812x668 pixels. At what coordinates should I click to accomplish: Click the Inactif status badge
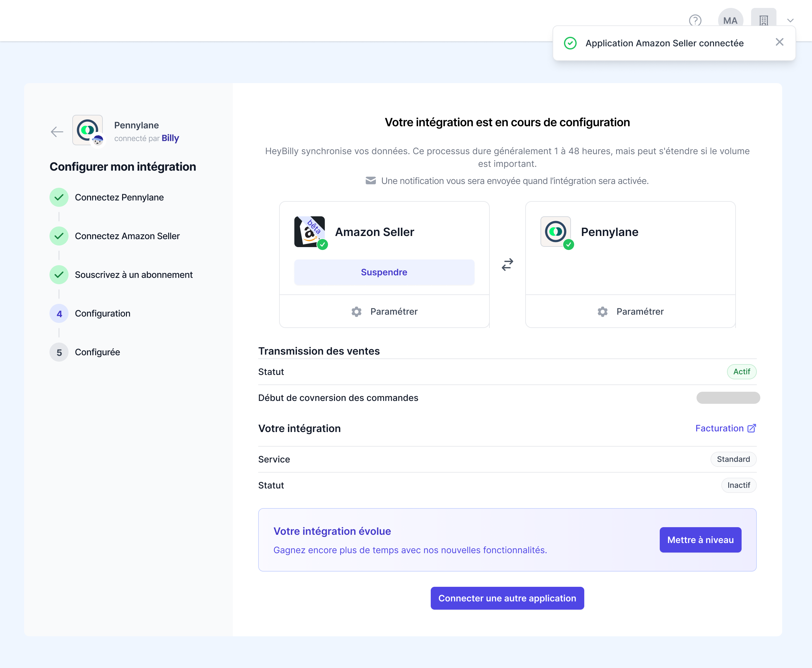[738, 485]
